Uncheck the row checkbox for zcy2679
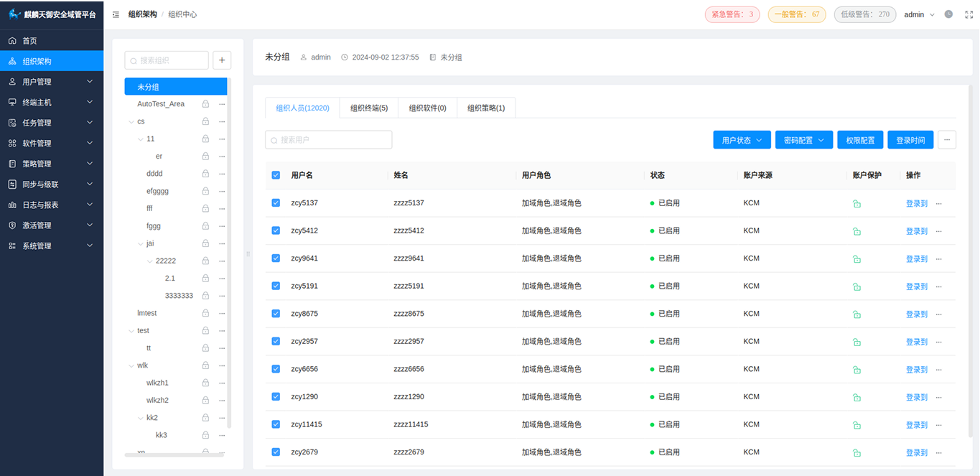 click(x=276, y=452)
